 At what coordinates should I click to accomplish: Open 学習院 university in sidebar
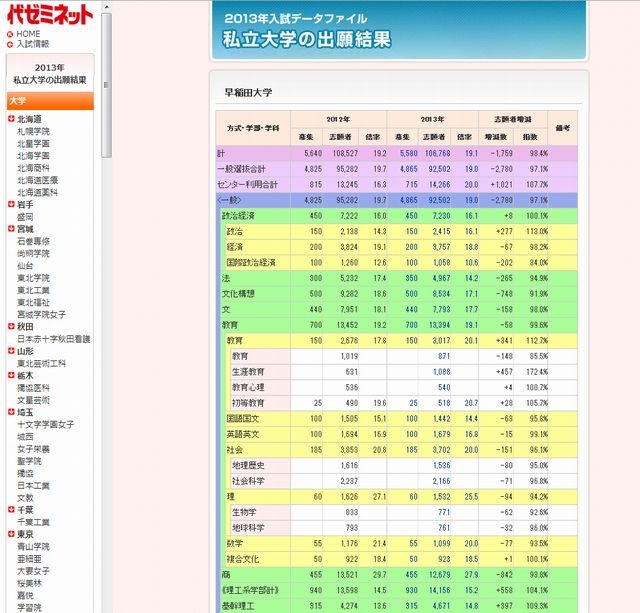(29, 608)
